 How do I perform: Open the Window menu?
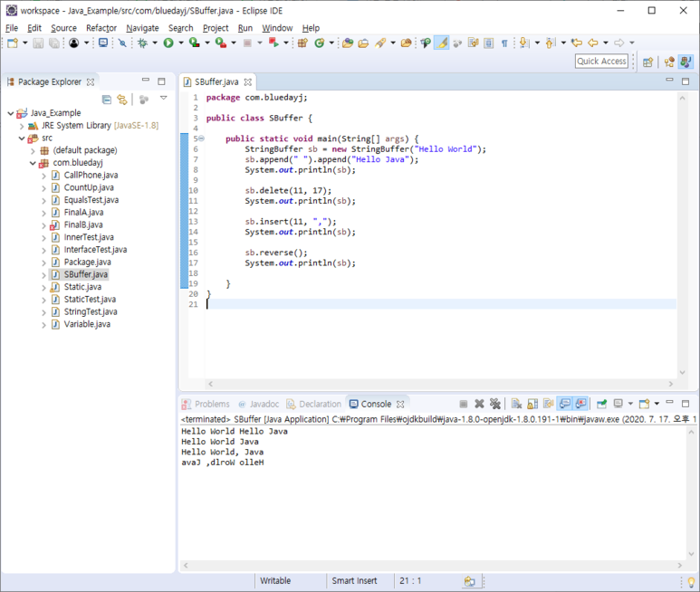[x=277, y=28]
